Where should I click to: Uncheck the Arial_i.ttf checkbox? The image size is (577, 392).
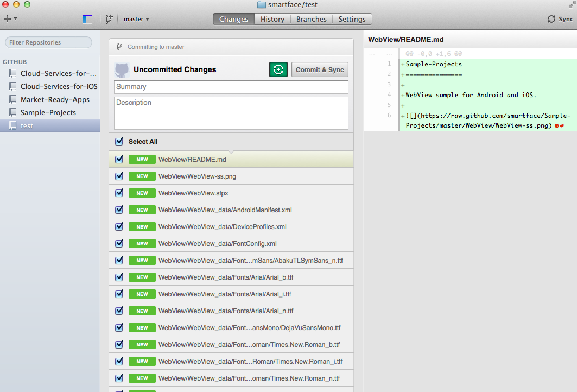(x=119, y=294)
